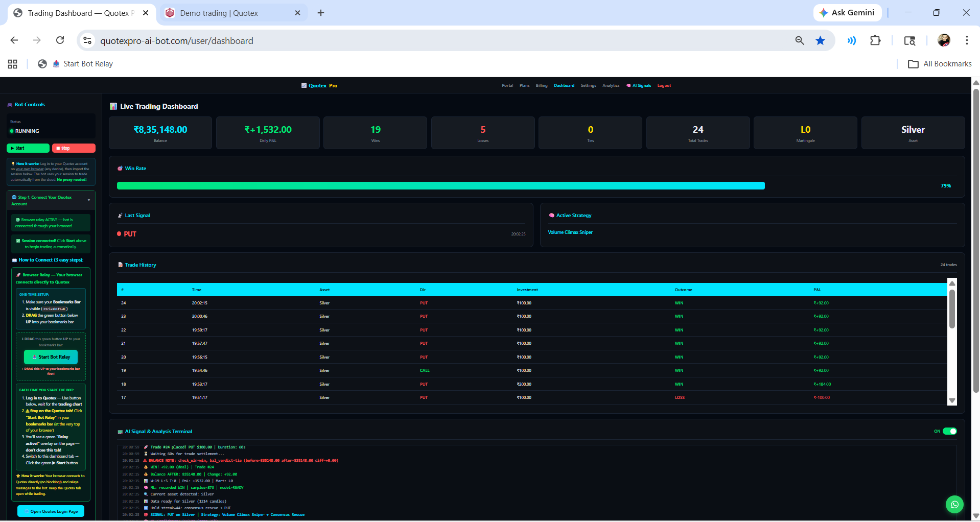Viewport: 980px width, 522px height.
Task: Open the Plans nav item
Action: [x=524, y=85]
